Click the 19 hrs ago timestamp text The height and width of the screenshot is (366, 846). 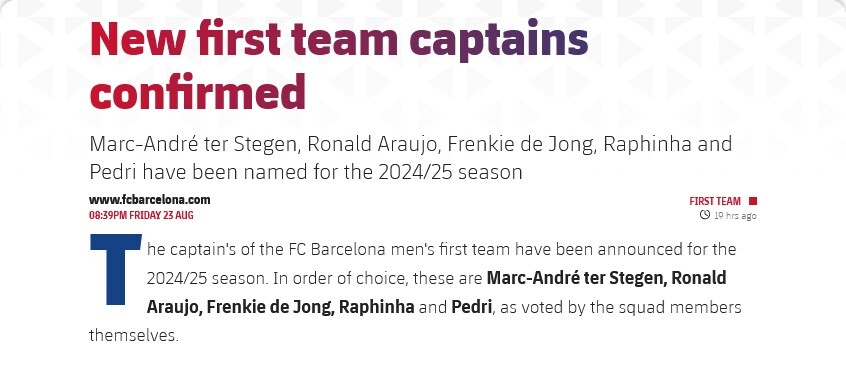[x=735, y=216]
